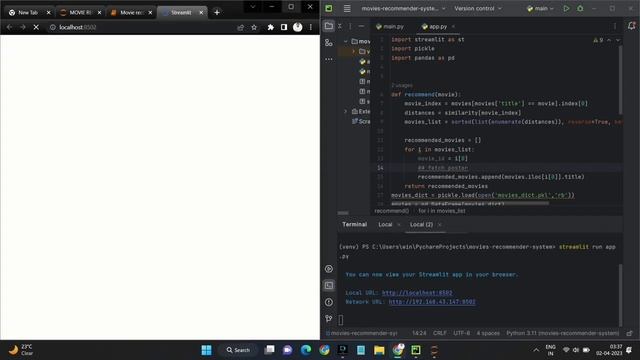
Task: Switch to New Tab in Chrome
Action: pyautogui.click(x=28, y=13)
